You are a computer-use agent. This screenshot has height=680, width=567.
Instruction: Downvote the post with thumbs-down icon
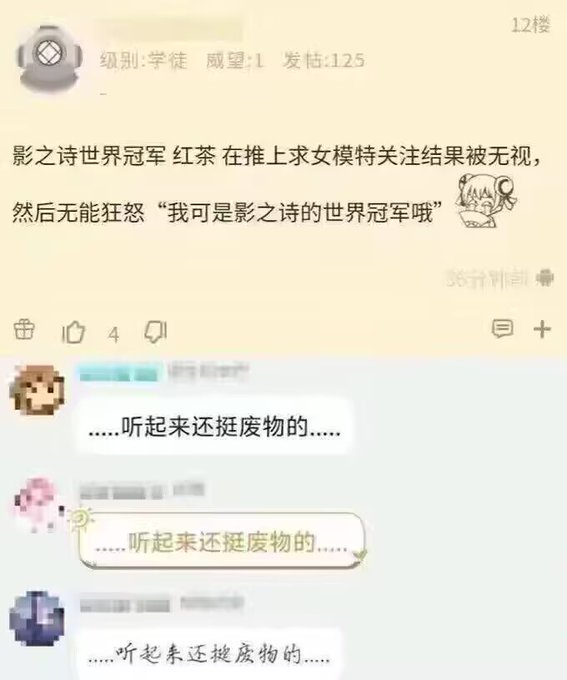click(155, 332)
